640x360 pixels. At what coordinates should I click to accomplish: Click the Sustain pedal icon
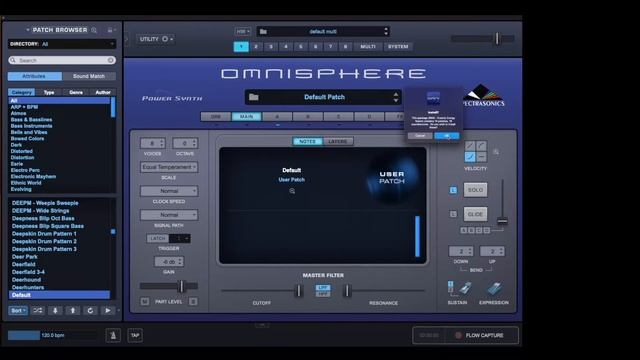pyautogui.click(x=465, y=289)
